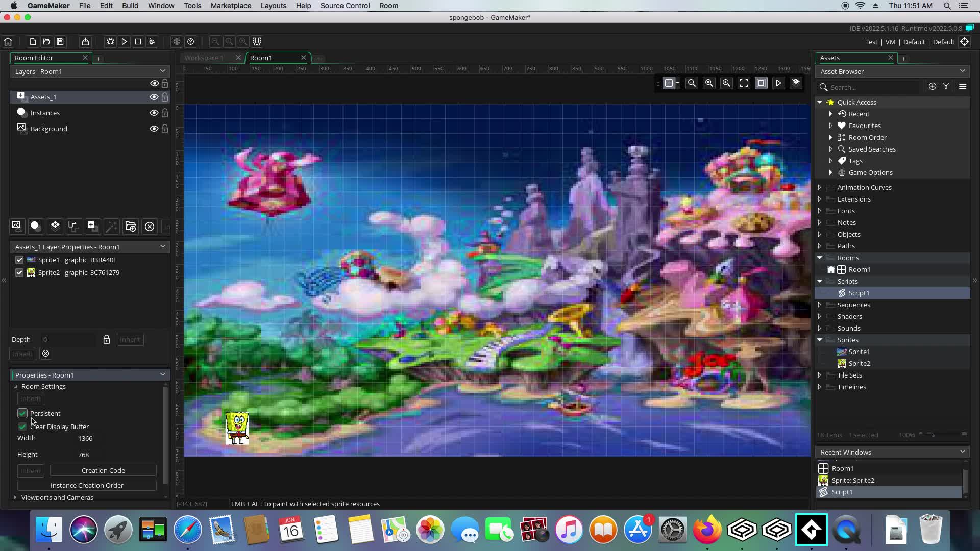Fit room to window with the center icon
Screen dimensions: 980x551
[744, 83]
